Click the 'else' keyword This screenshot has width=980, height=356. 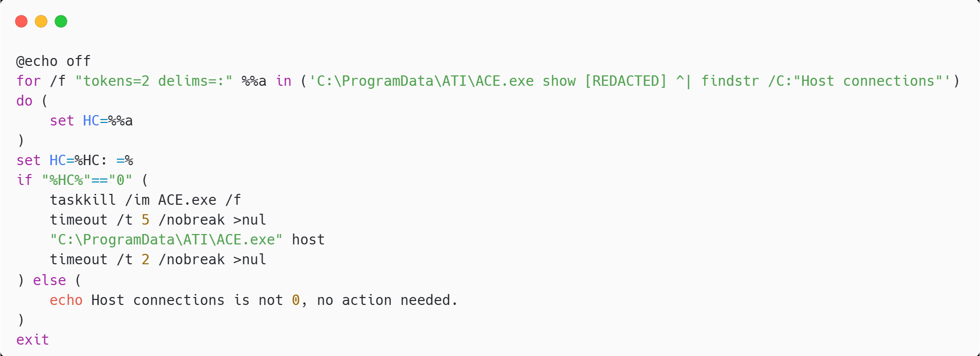[x=50, y=281]
